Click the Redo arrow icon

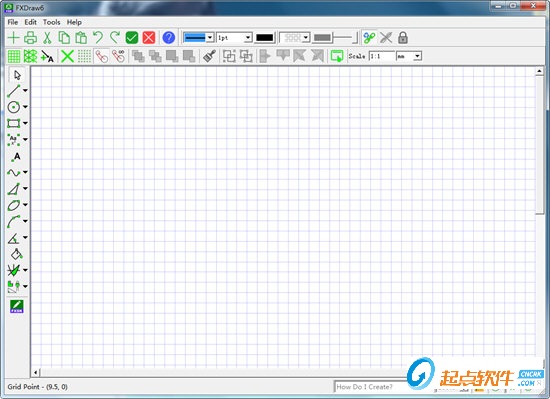tap(115, 38)
